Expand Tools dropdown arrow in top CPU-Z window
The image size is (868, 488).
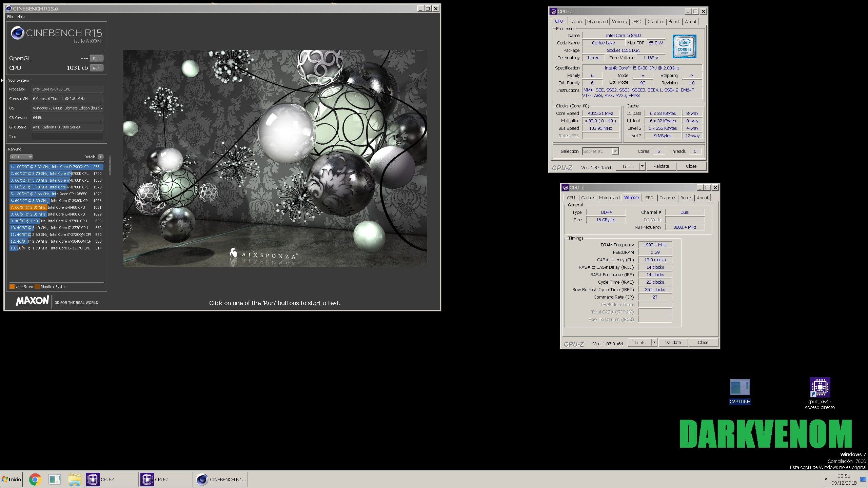(642, 166)
